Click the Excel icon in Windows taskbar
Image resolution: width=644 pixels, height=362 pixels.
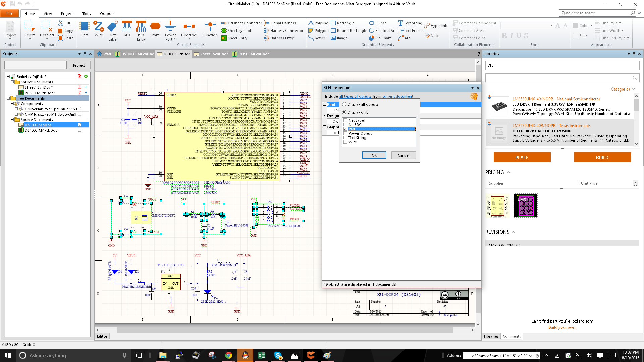click(x=261, y=355)
